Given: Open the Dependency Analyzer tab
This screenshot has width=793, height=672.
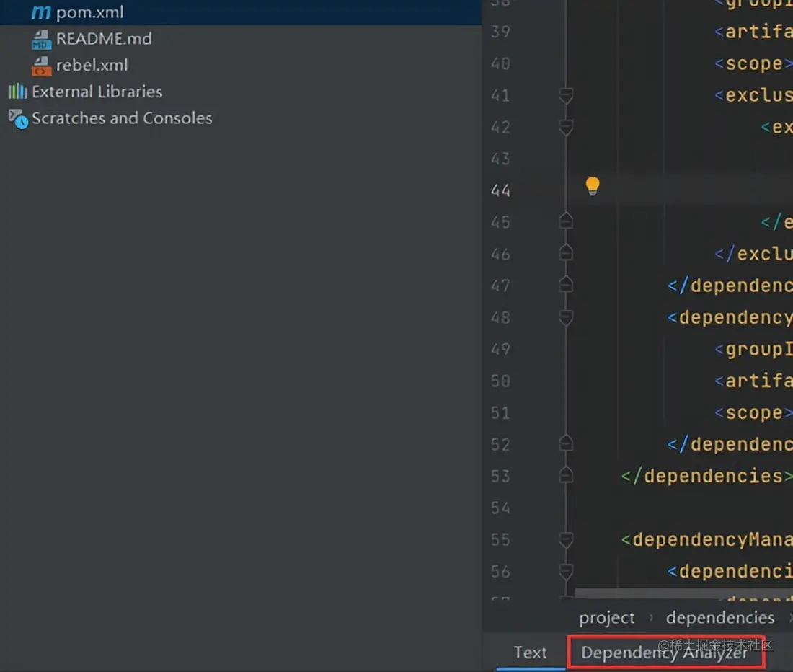Looking at the screenshot, I should click(x=664, y=653).
